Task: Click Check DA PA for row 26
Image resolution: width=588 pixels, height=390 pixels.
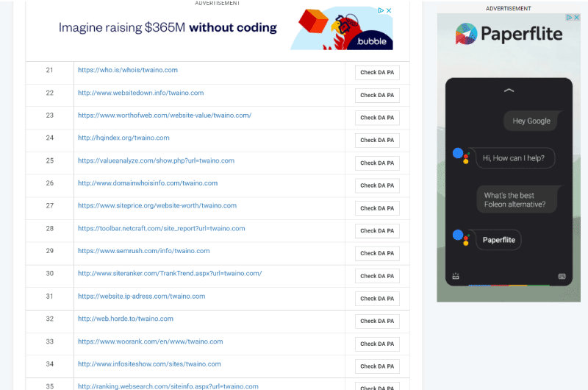Action: (377, 185)
